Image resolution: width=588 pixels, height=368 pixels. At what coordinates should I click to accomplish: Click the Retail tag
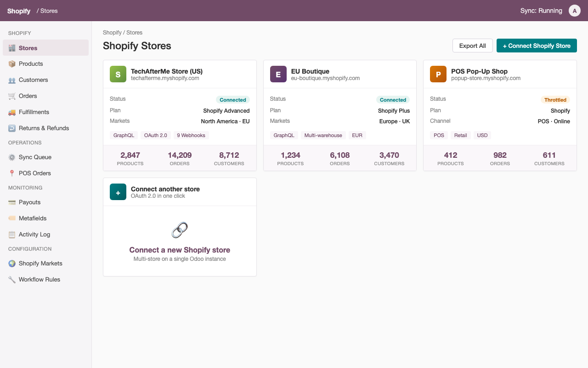click(461, 135)
